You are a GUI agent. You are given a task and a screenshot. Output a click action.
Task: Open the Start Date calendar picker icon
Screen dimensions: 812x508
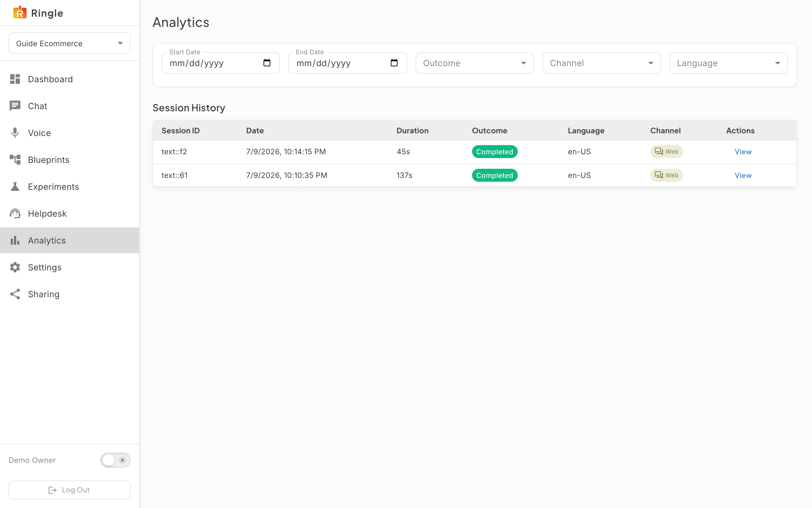point(267,63)
